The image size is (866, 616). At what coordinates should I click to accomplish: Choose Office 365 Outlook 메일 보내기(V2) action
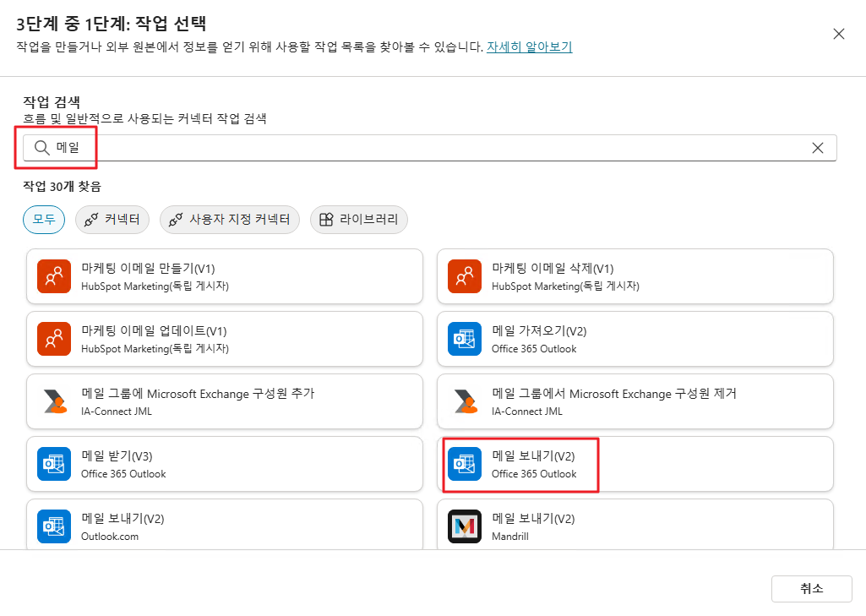pyautogui.click(x=635, y=464)
